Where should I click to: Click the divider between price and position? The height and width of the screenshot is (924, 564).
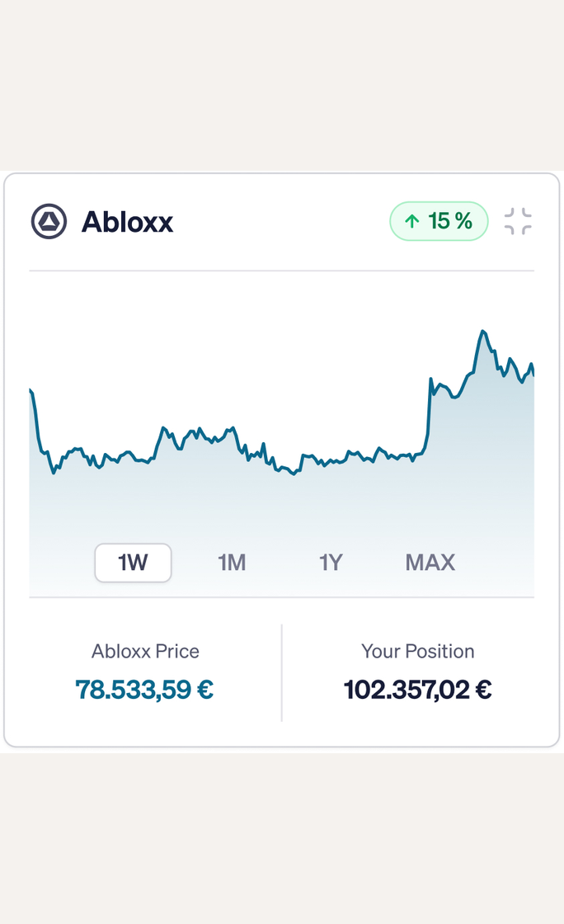pyautogui.click(x=282, y=673)
